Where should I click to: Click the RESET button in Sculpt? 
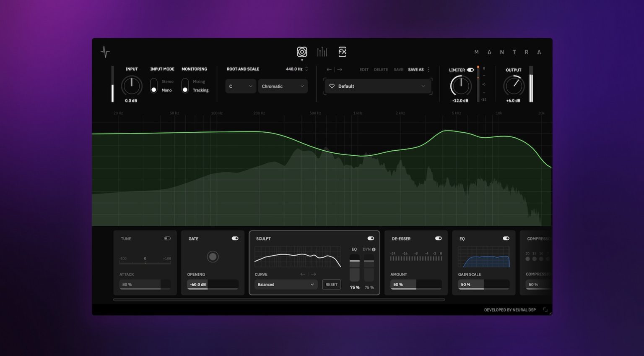click(x=331, y=284)
